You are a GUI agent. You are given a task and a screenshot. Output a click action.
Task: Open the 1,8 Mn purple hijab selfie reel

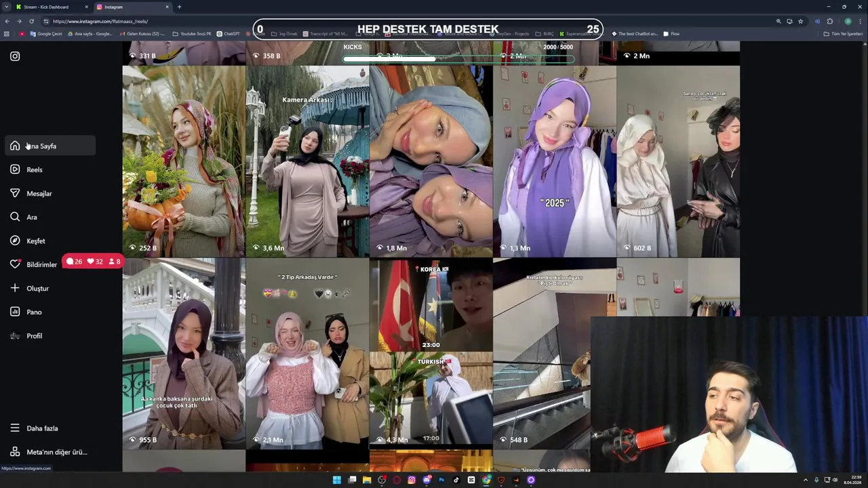(431, 161)
